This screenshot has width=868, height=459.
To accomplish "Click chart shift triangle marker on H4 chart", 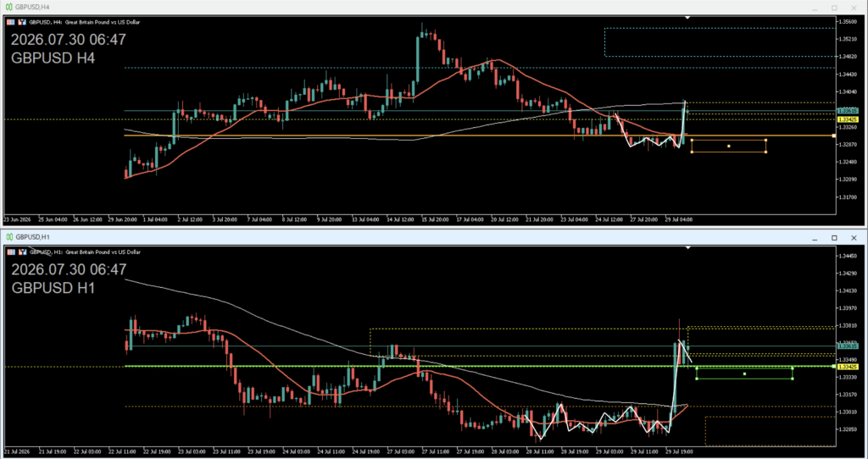I will click(x=687, y=19).
